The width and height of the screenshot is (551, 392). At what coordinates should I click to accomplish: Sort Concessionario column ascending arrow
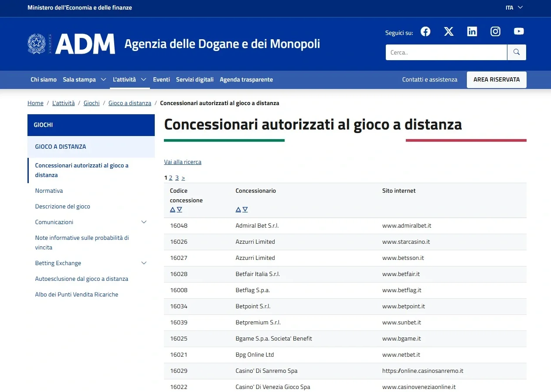(x=238, y=210)
